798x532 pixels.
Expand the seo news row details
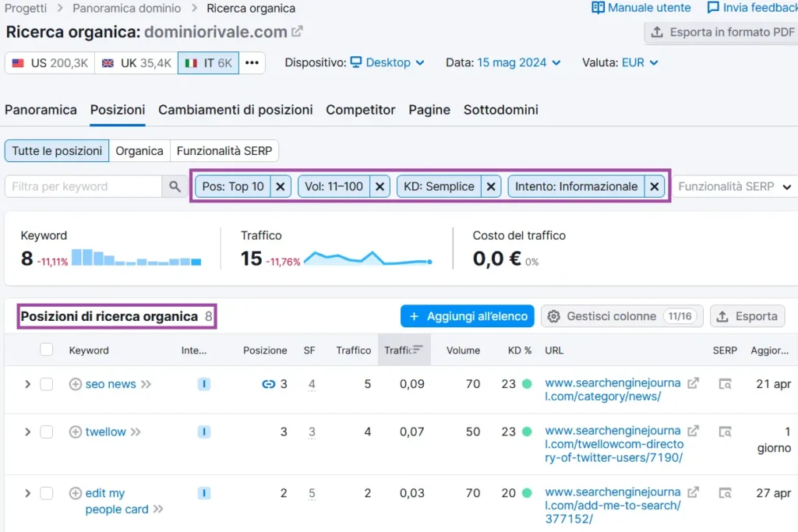[x=27, y=384]
